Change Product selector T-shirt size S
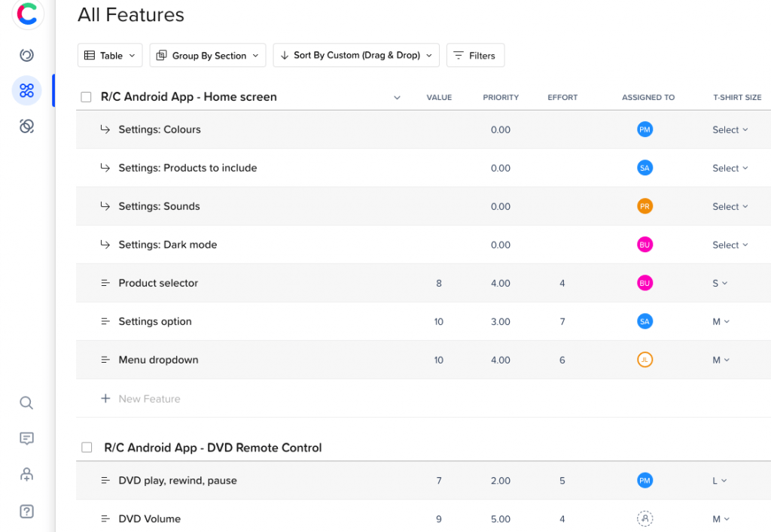This screenshot has height=532, width=771. click(x=720, y=283)
